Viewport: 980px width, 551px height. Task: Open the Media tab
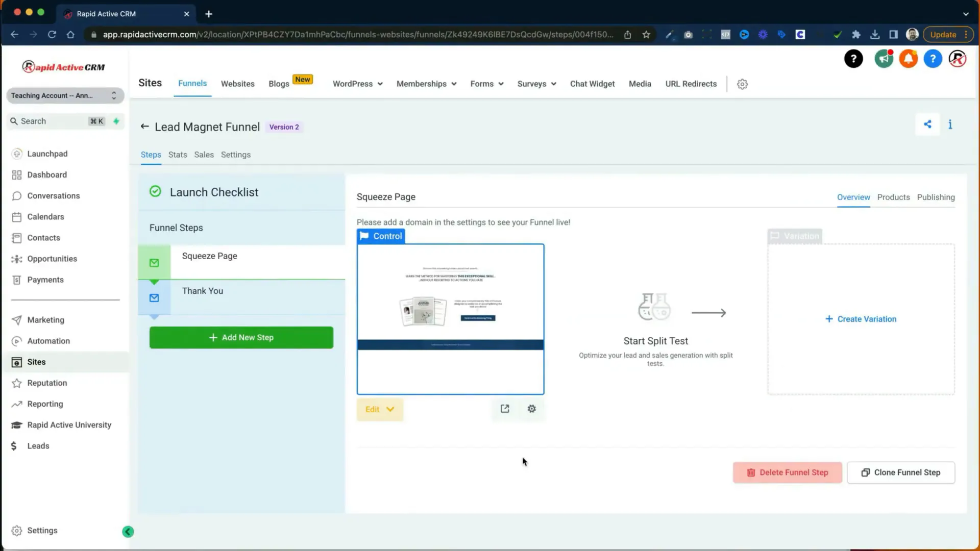(x=640, y=84)
